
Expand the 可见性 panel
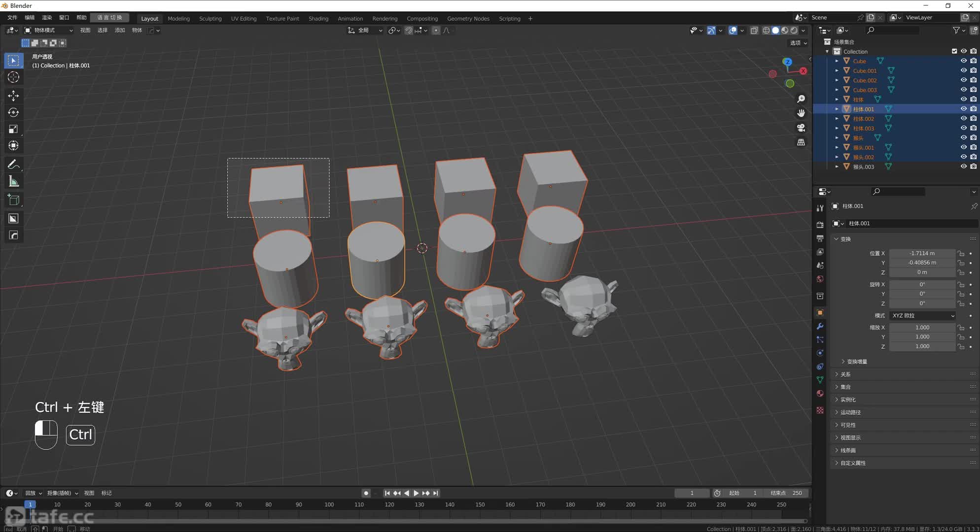point(848,425)
